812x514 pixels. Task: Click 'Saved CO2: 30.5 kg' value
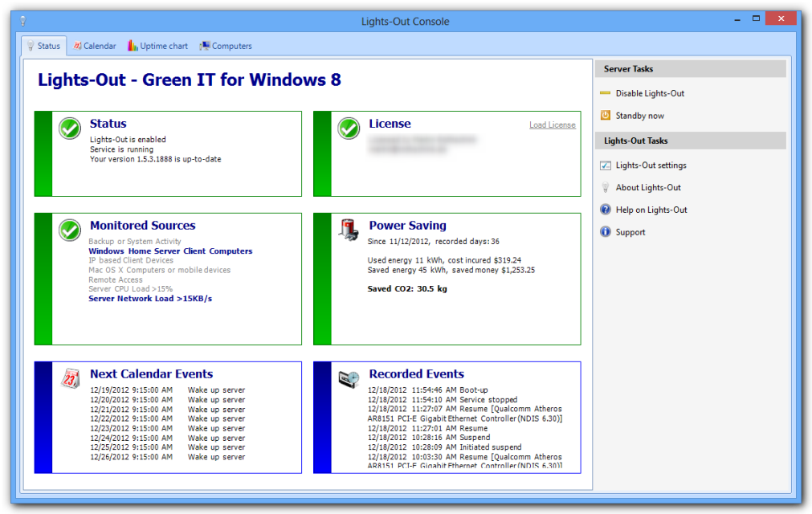click(407, 289)
